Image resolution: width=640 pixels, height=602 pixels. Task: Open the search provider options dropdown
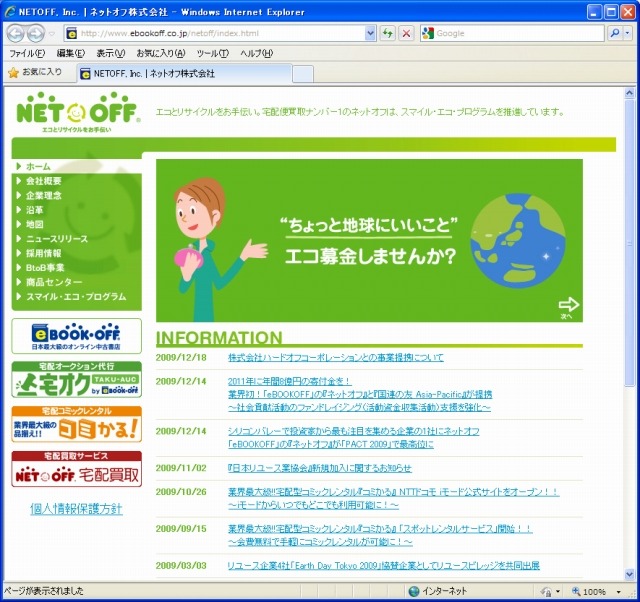click(x=627, y=33)
